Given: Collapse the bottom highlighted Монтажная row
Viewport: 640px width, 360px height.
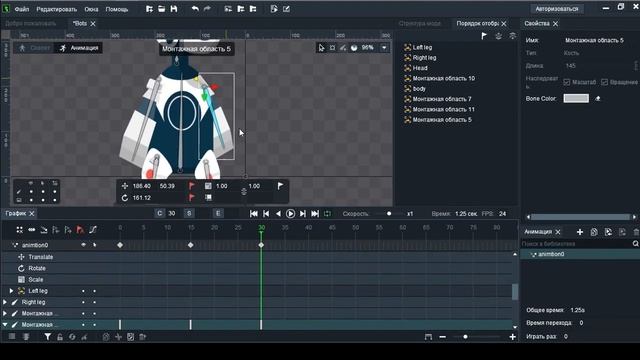Looking at the screenshot, I should [x=5, y=325].
